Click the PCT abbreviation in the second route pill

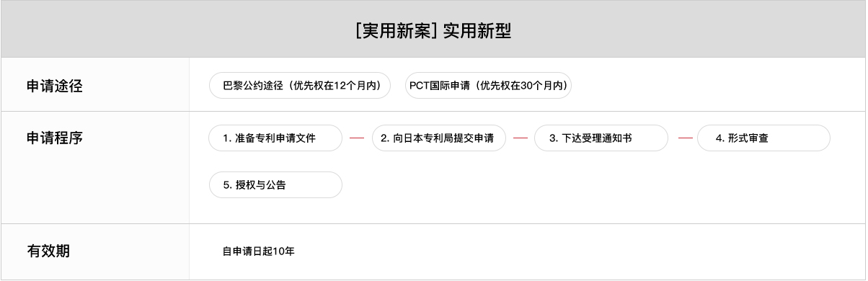click(x=420, y=86)
